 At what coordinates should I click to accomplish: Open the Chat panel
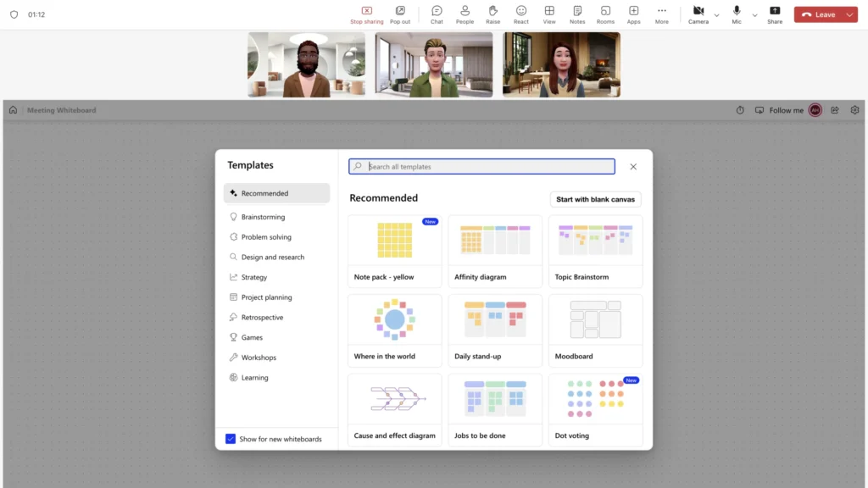[x=437, y=14]
